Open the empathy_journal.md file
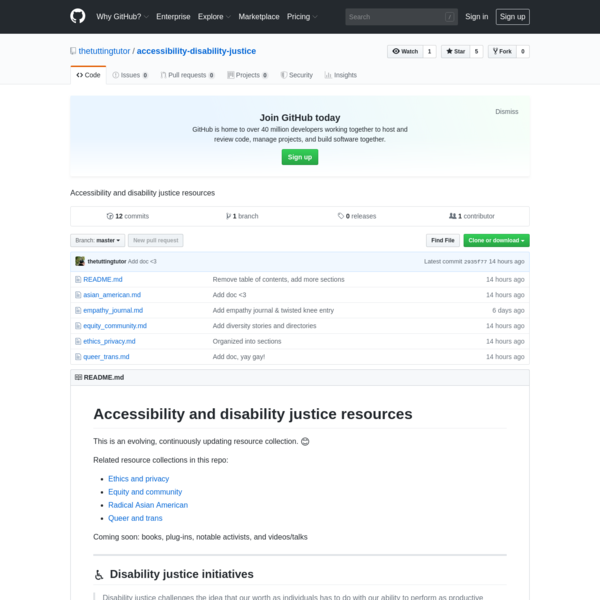 tap(113, 310)
